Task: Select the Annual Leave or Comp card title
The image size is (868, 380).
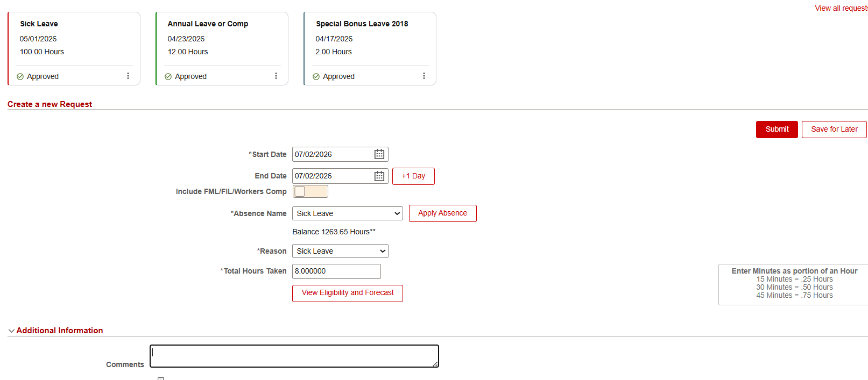Action: pyautogui.click(x=208, y=24)
